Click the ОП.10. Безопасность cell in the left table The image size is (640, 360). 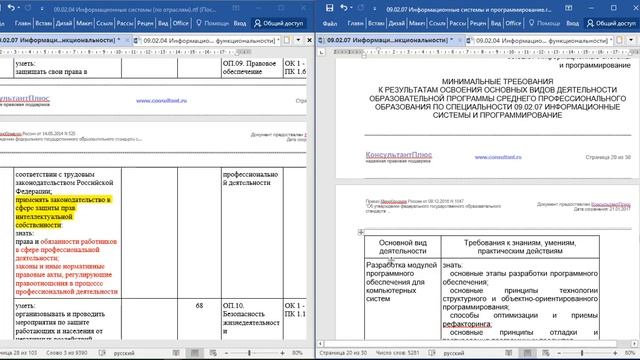point(252,319)
